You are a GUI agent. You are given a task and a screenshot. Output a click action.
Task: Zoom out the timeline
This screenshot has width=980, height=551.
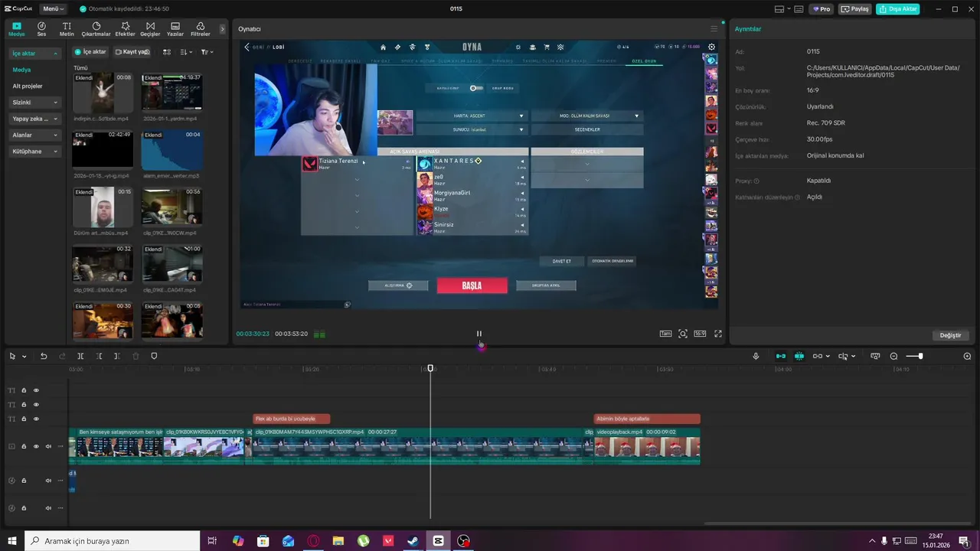[893, 357]
